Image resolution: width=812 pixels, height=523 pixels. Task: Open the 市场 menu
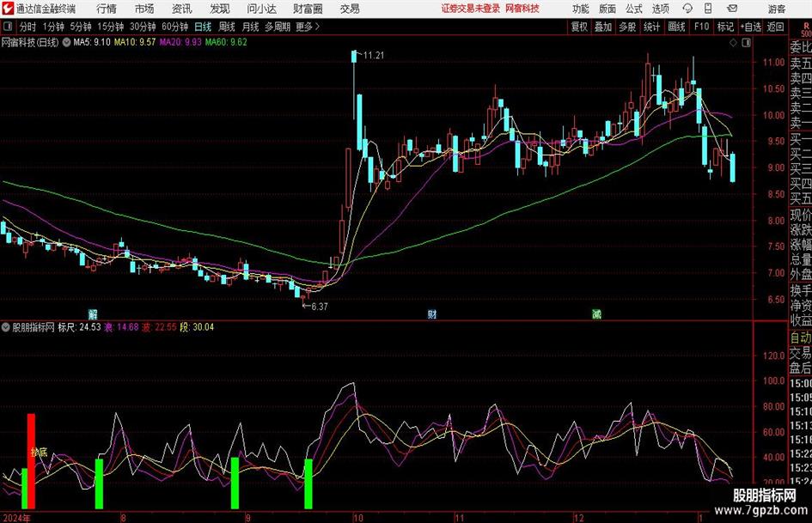(144, 9)
